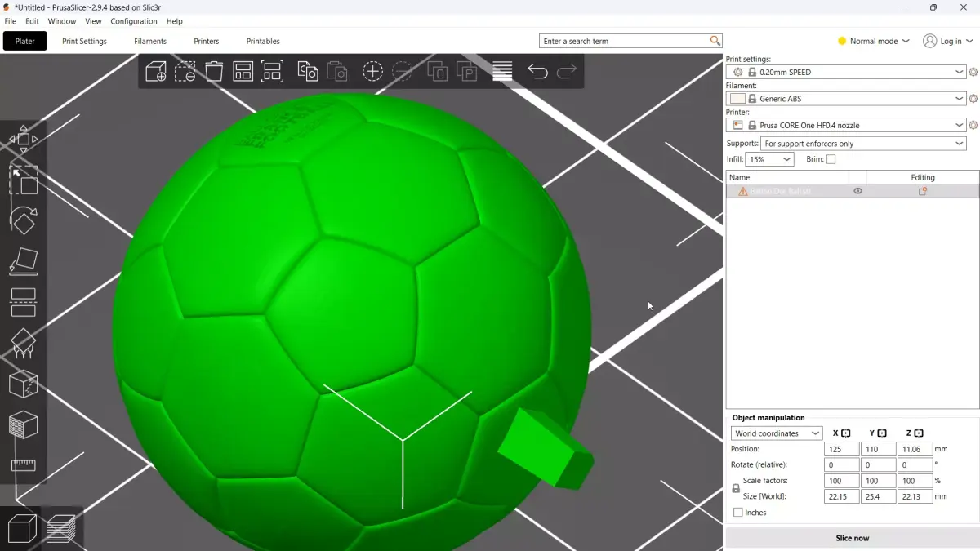980x551 pixels.
Task: Switch to the Printers tab
Action: tap(207, 41)
